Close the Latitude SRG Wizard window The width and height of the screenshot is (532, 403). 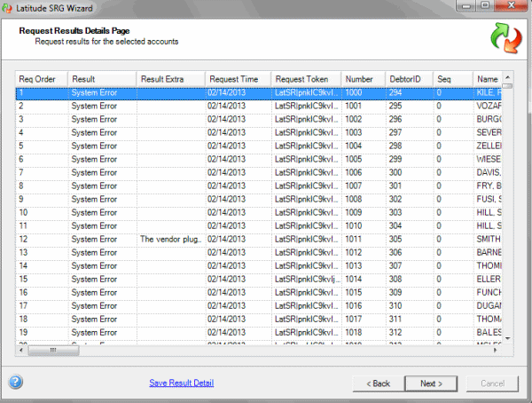pos(512,5)
